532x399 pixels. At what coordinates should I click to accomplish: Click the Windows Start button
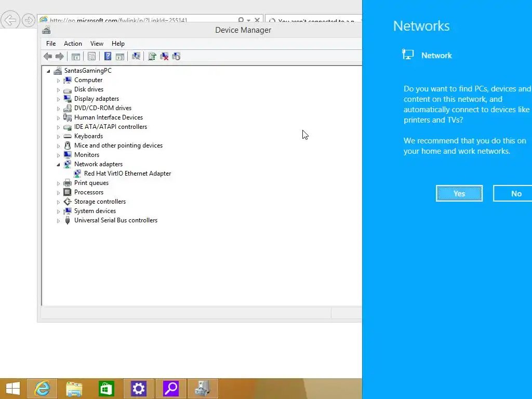click(12, 389)
